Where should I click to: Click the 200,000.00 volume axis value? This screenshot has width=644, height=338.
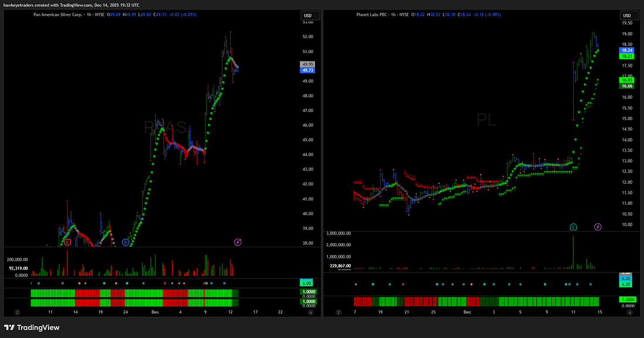(x=17, y=260)
